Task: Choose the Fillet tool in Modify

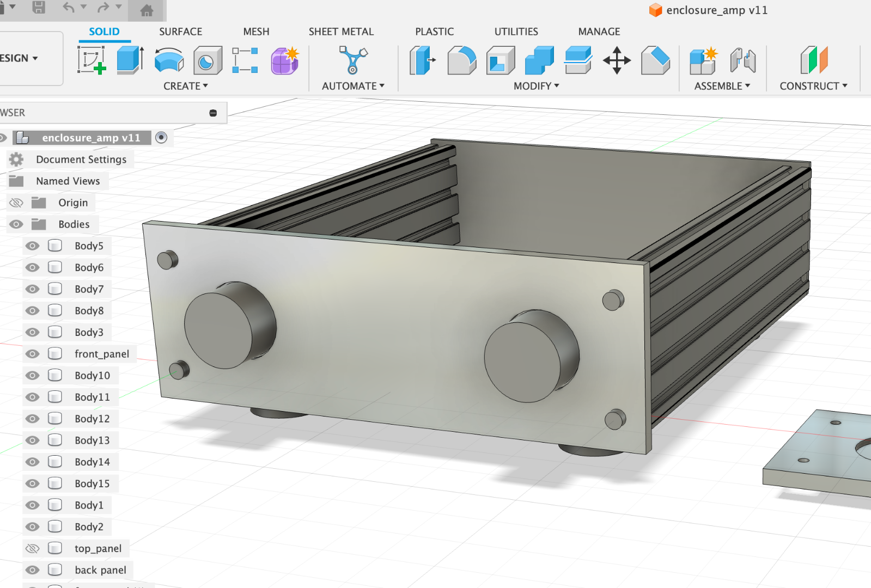Action: 461,60
